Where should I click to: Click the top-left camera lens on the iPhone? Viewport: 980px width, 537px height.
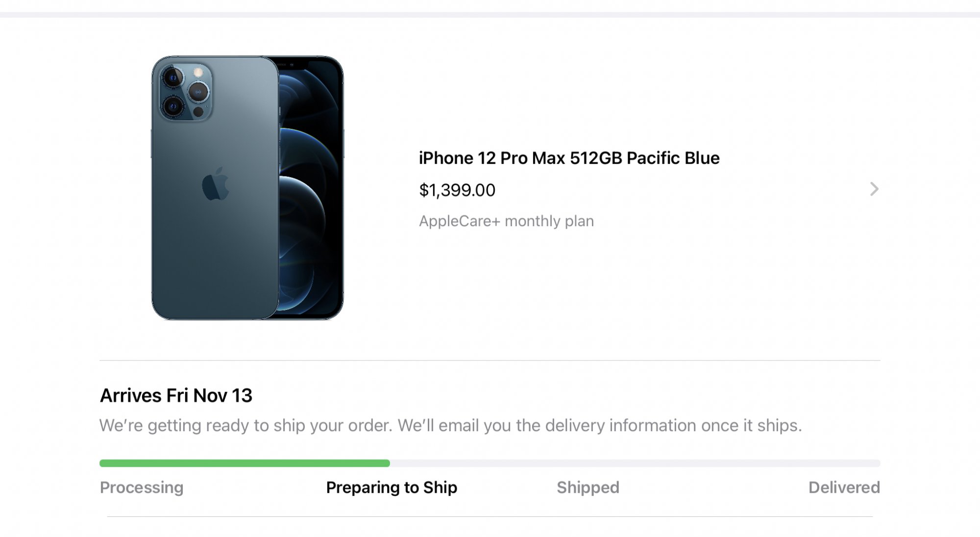pos(173,77)
